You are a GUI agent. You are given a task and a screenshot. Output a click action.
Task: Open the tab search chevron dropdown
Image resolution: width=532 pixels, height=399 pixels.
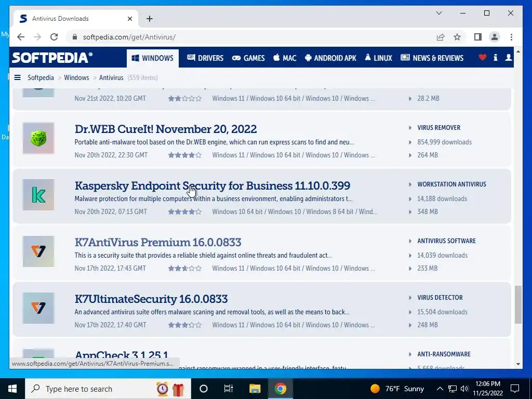438,13
